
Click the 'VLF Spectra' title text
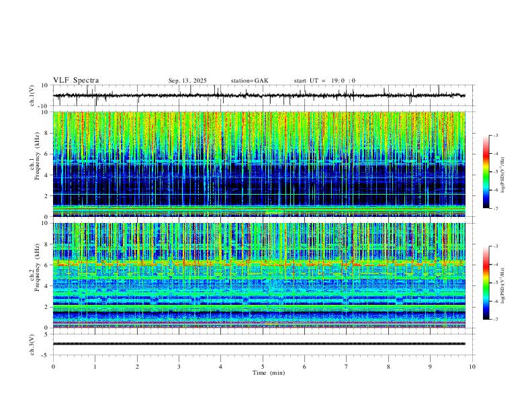click(76, 81)
